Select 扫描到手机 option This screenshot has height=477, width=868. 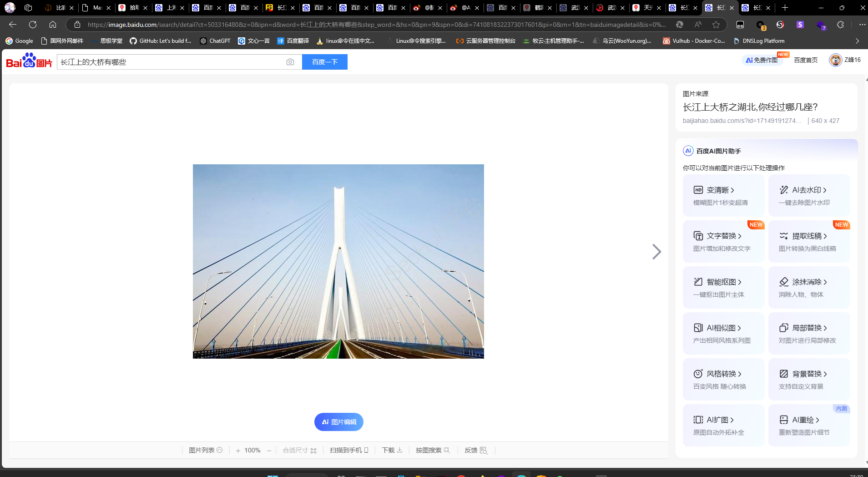tap(349, 450)
